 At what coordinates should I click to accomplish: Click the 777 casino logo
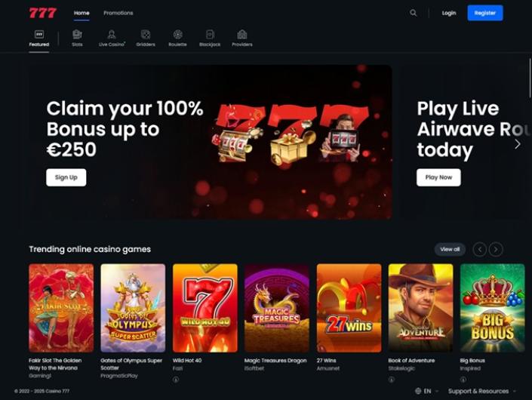click(42, 13)
